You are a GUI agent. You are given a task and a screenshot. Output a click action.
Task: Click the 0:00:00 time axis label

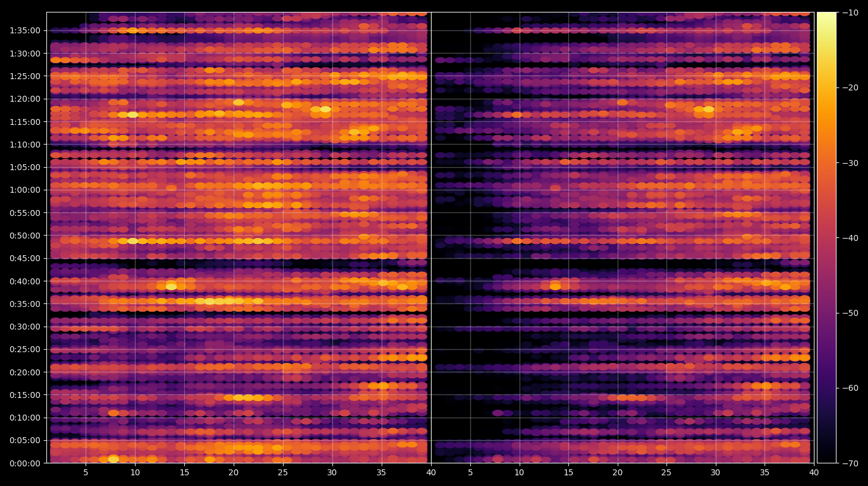coord(25,463)
